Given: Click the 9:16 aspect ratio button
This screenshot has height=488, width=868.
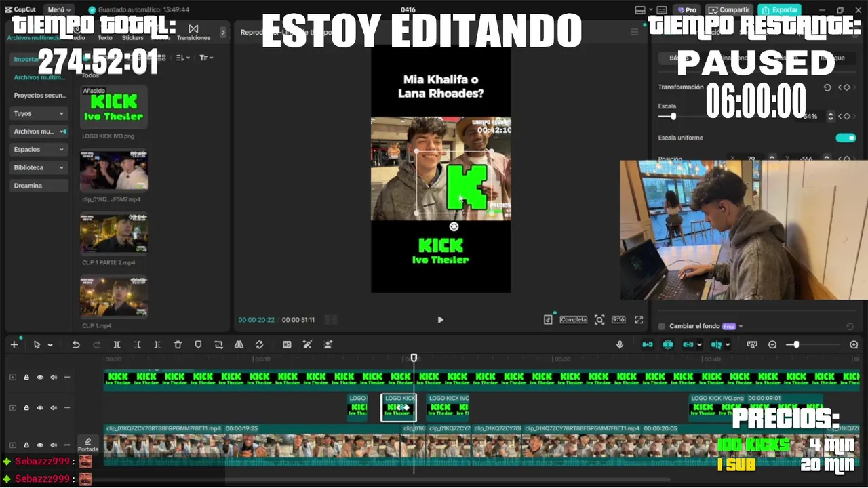Looking at the screenshot, I should coord(618,319).
